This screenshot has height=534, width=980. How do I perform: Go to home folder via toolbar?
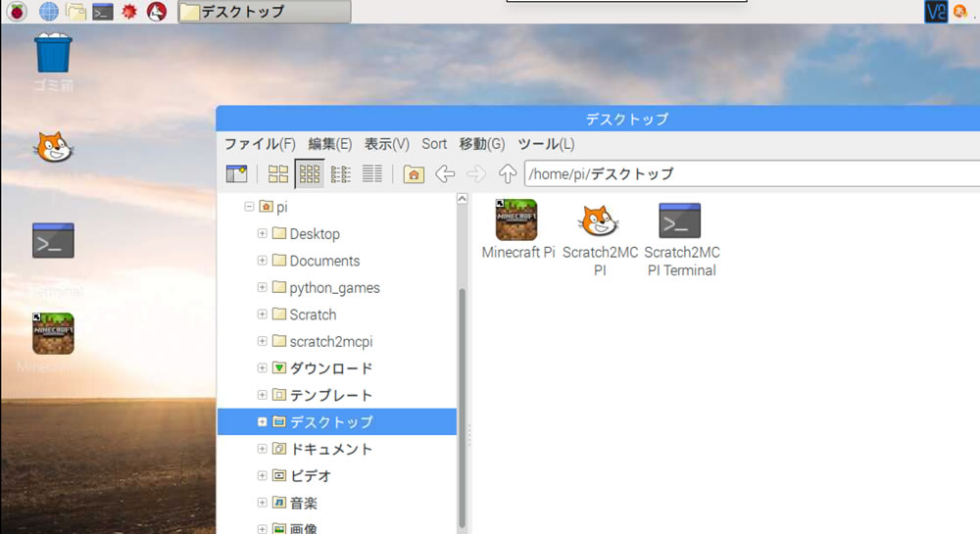pos(414,173)
